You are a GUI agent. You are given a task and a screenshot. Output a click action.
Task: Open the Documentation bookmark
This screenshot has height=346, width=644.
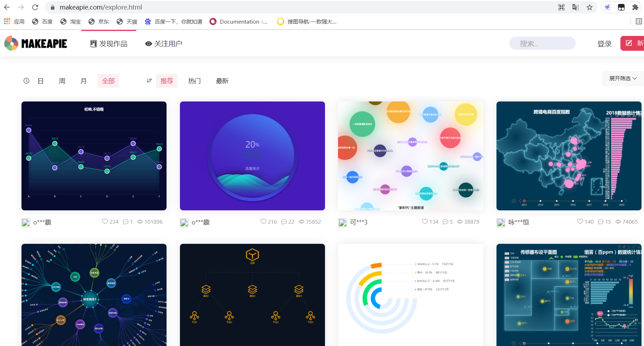coord(239,21)
